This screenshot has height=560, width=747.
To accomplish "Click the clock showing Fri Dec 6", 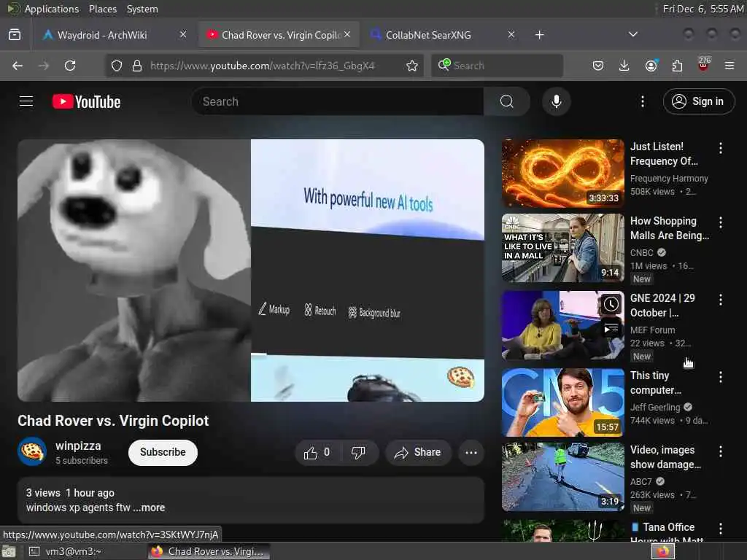I will pyautogui.click(x=703, y=9).
